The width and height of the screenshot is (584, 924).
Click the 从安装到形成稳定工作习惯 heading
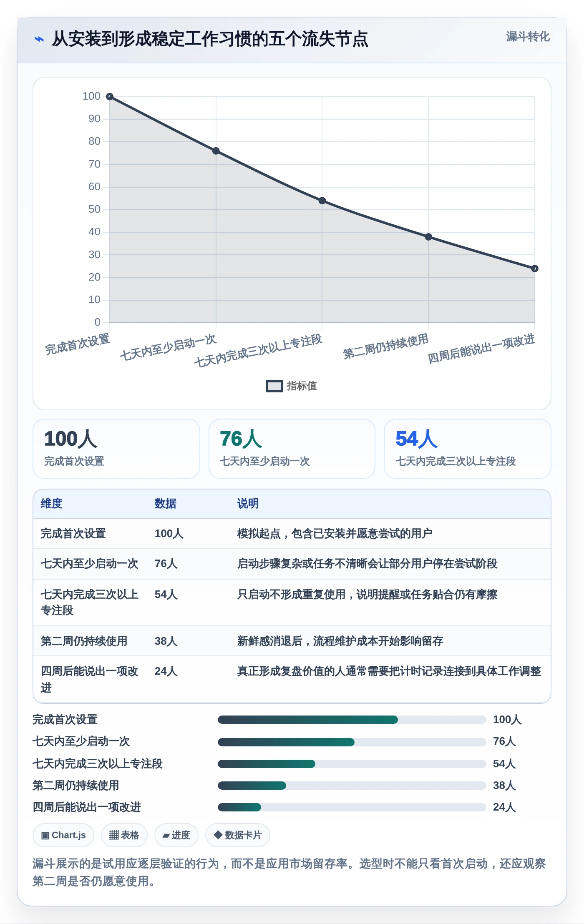(210, 39)
